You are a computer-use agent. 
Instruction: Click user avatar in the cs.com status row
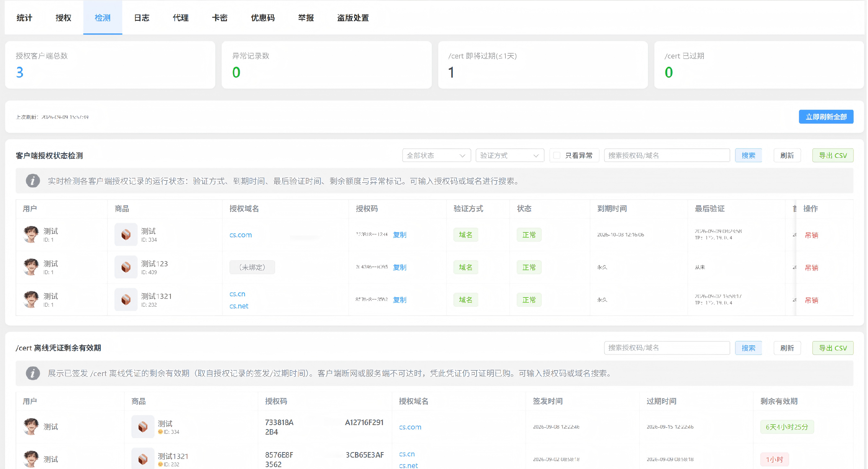[31, 234]
